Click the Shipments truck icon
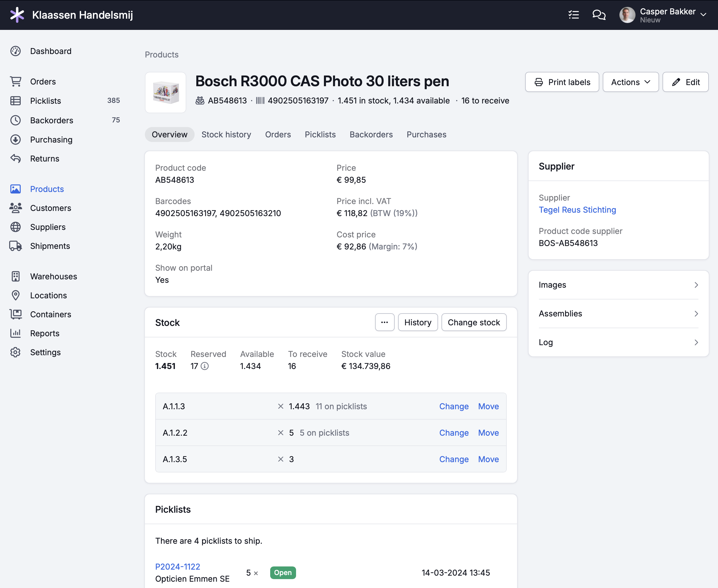The height and width of the screenshot is (588, 718). click(16, 246)
